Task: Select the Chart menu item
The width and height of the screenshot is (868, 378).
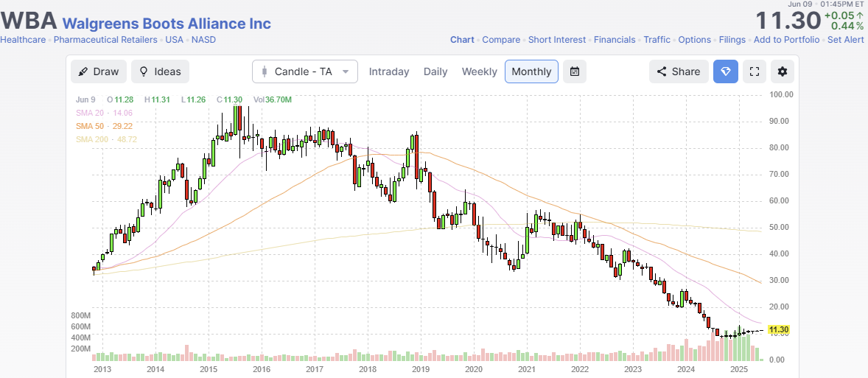Action: (462, 40)
